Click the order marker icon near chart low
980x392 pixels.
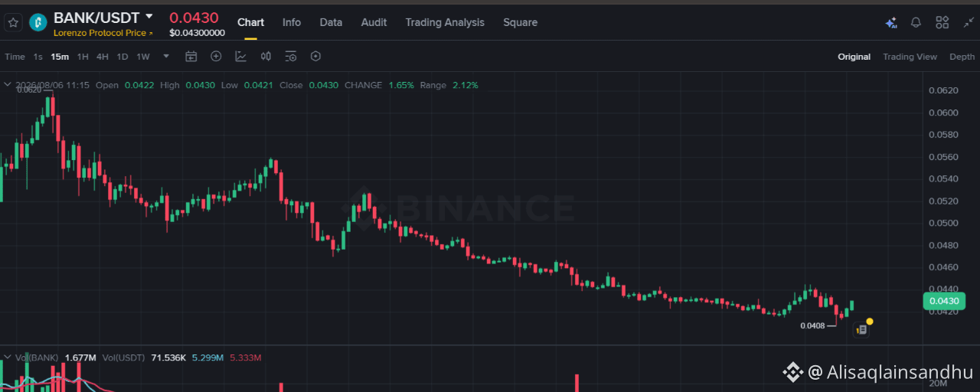[x=861, y=329]
